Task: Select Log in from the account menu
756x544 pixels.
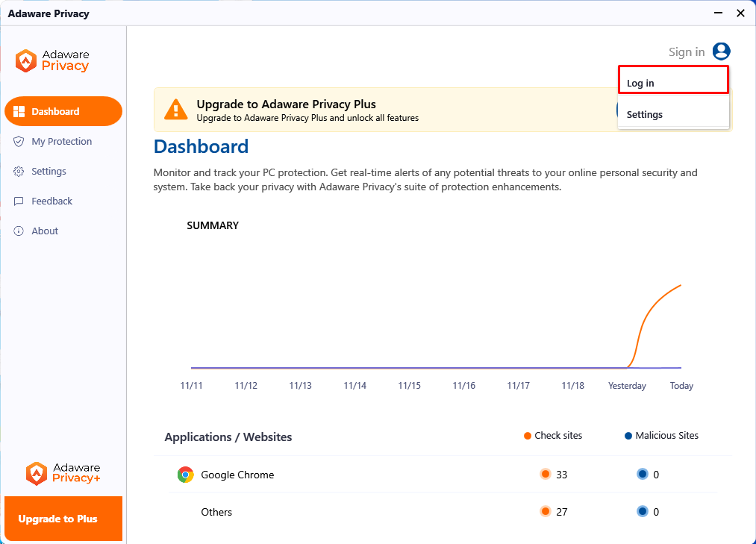Action: click(x=672, y=83)
